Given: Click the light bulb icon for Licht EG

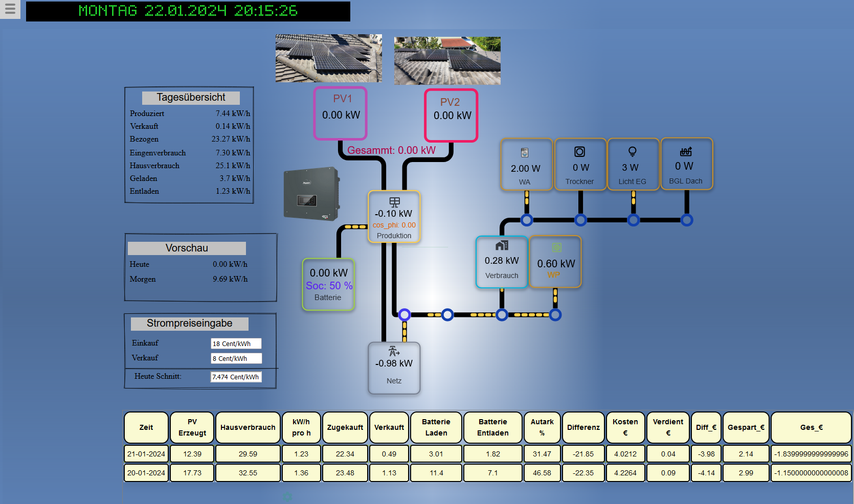Looking at the screenshot, I should [633, 152].
